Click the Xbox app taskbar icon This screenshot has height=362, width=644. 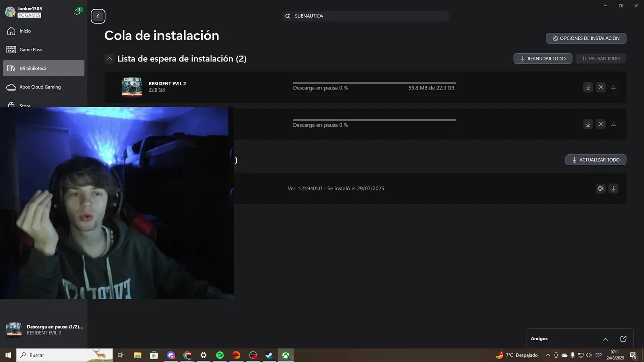click(x=286, y=355)
